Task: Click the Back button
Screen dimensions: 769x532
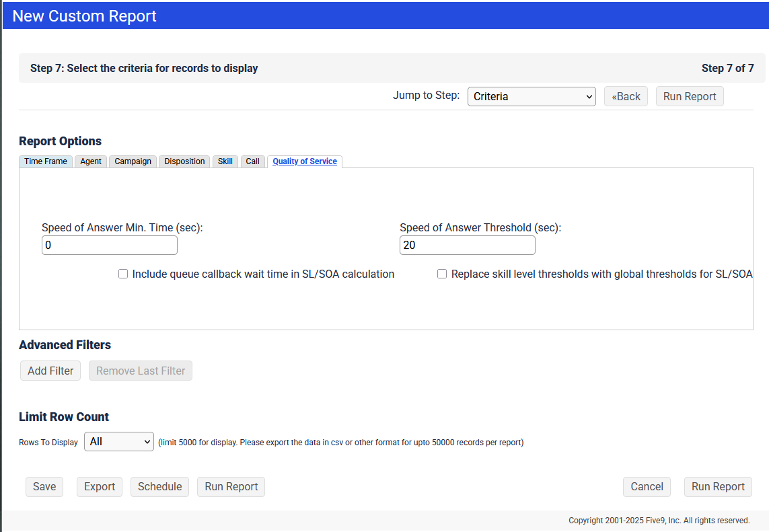Action: [626, 96]
